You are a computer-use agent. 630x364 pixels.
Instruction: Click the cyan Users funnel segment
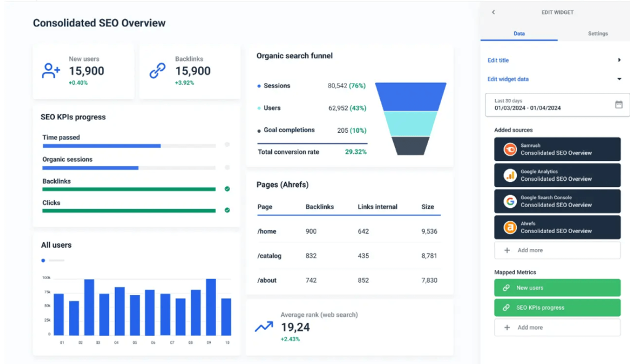(410, 124)
